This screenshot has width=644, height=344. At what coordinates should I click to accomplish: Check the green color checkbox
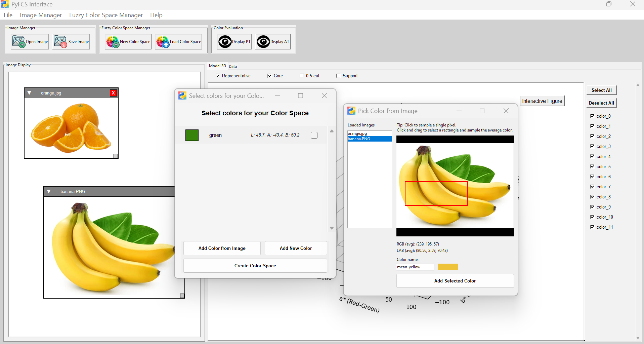[x=314, y=135]
